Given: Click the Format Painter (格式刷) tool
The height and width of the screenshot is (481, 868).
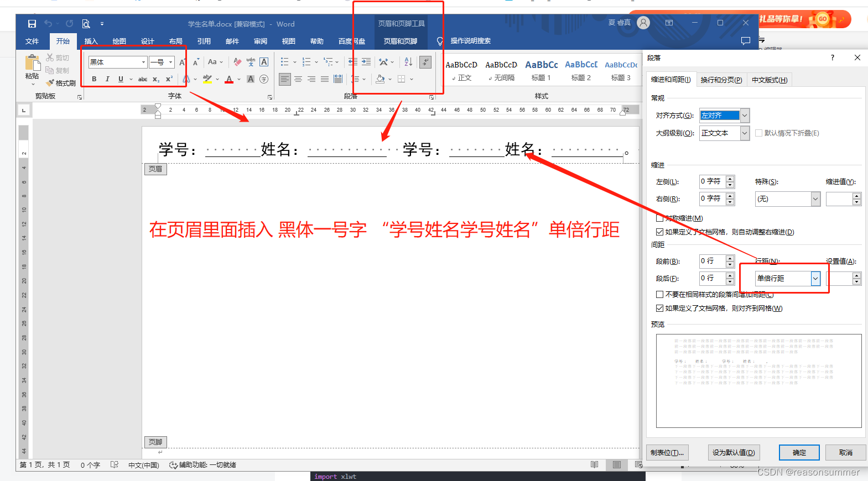Looking at the screenshot, I should coord(61,83).
